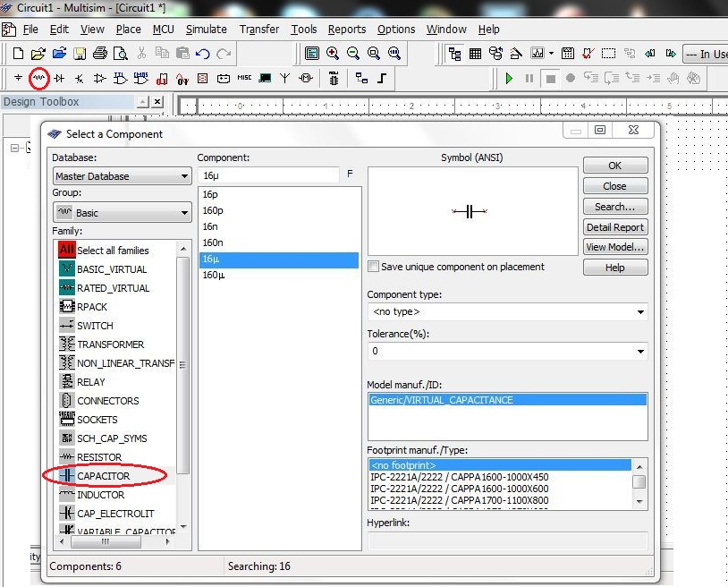Expand the Component type dropdown
This screenshot has width=728, height=587.
pos(640,311)
